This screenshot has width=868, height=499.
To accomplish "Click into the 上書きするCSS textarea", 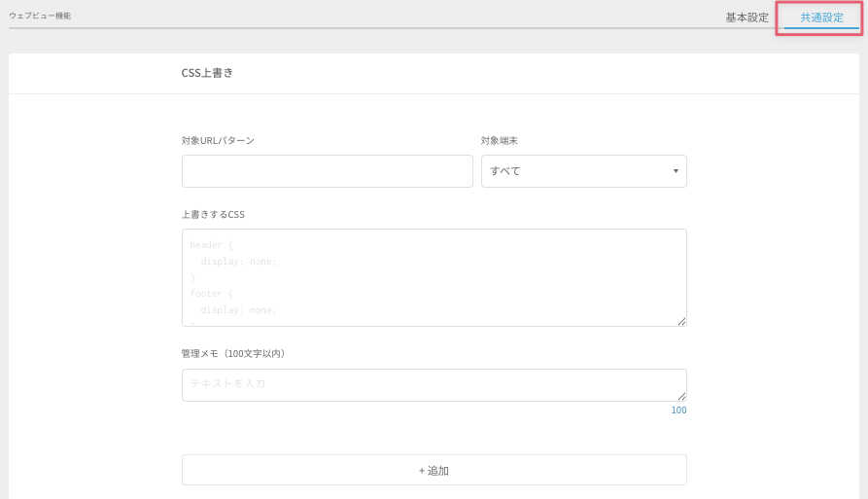I will point(434,277).
